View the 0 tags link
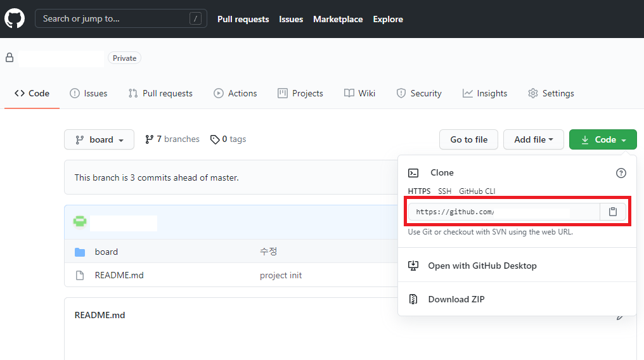The width and height of the screenshot is (644, 360). click(x=228, y=139)
